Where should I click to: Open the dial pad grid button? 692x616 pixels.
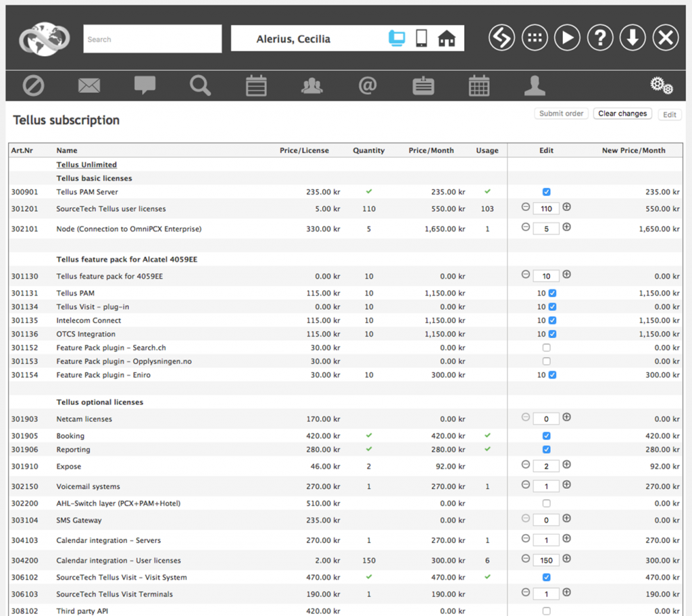click(x=535, y=38)
